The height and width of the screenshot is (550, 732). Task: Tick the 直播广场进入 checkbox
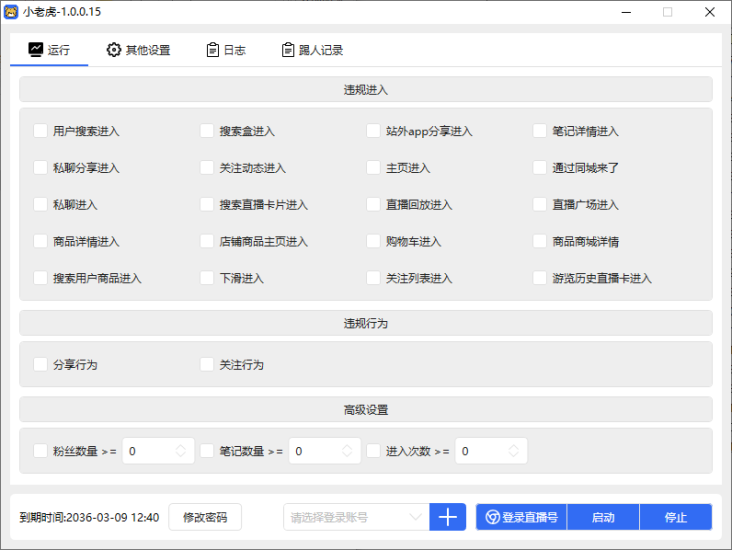pos(540,204)
